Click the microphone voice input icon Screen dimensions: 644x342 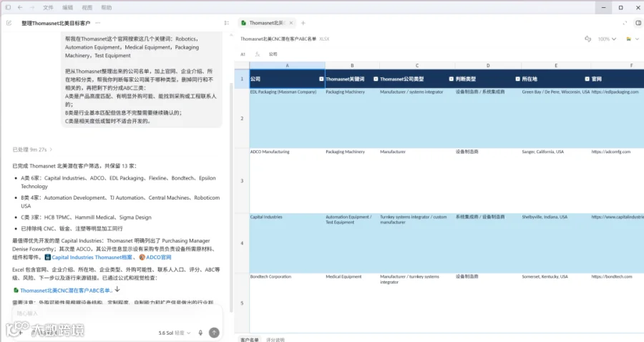[x=200, y=333]
